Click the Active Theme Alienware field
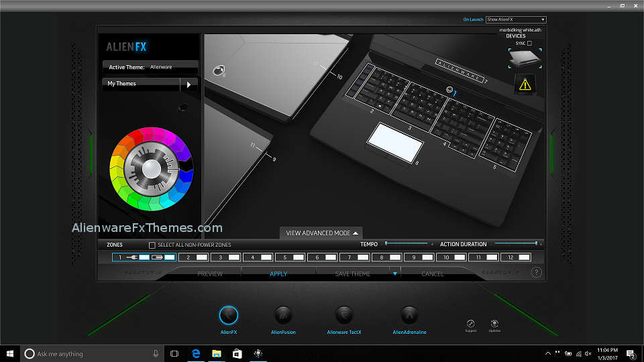 (150, 67)
